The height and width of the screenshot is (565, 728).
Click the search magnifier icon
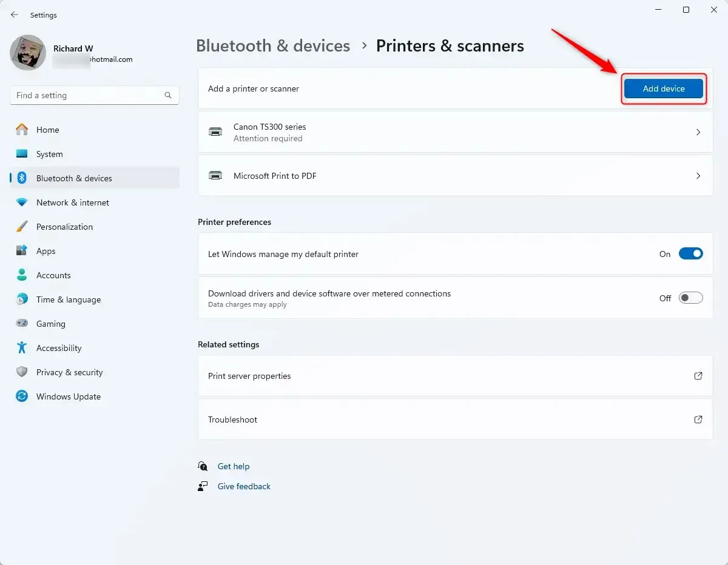point(168,95)
